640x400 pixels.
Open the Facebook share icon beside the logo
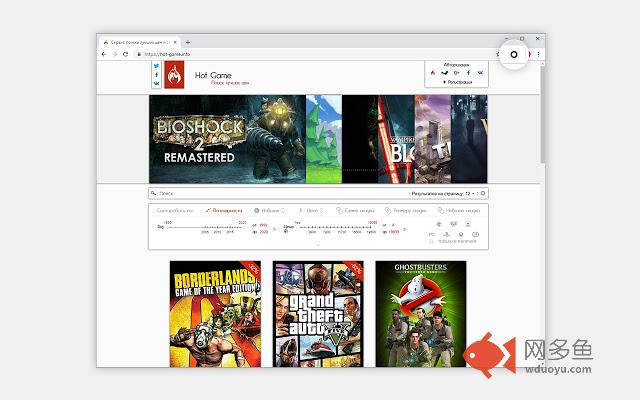point(156,75)
